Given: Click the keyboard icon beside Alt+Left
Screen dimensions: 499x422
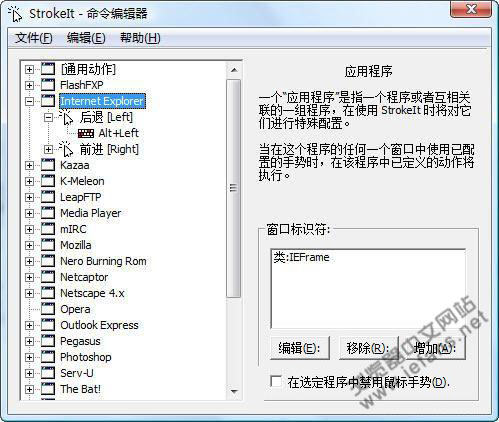Looking at the screenshot, I should [x=86, y=133].
